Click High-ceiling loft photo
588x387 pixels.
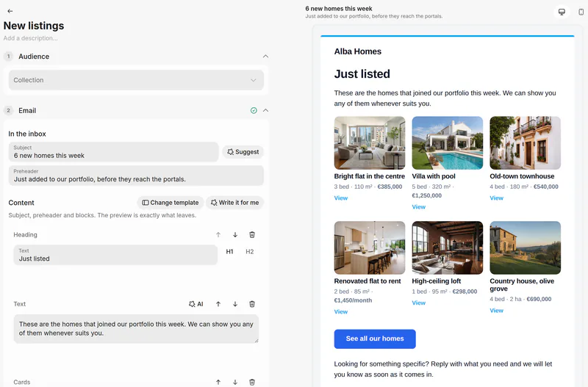[448, 247]
